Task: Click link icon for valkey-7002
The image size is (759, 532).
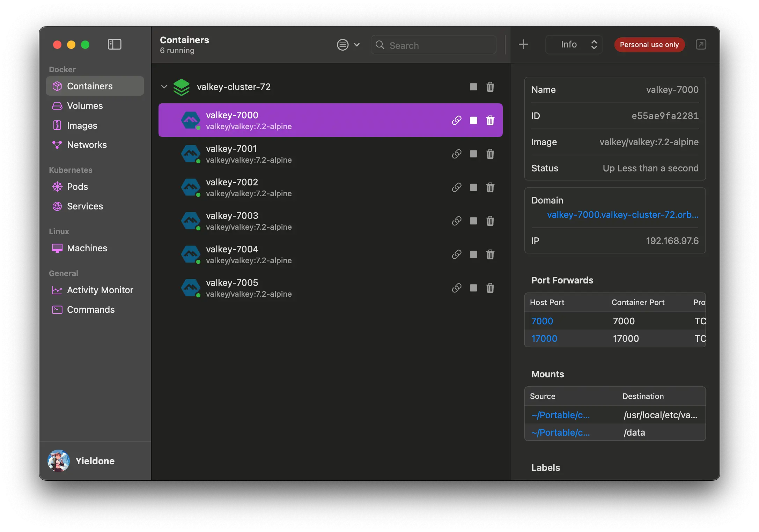Action: pos(456,187)
